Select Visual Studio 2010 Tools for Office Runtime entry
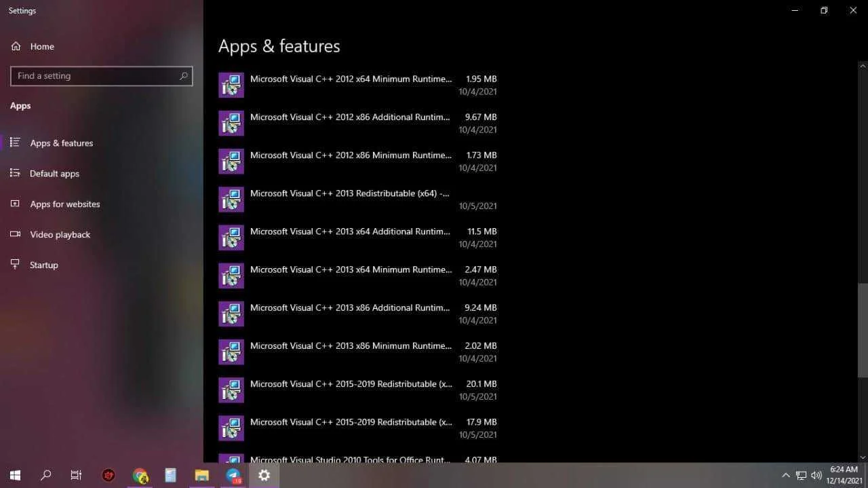868x488 pixels. 358,458
